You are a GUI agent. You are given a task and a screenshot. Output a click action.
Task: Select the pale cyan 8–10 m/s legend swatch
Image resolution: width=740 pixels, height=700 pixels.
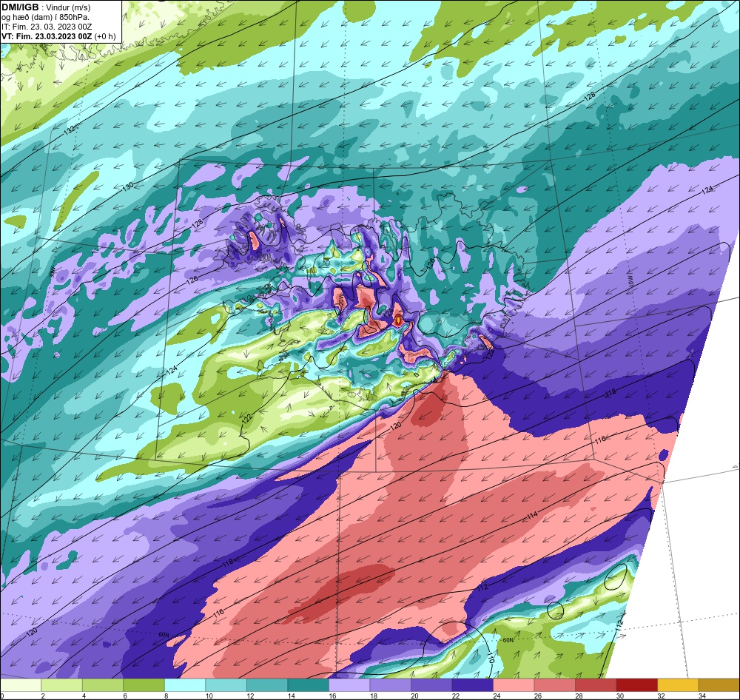pos(185,685)
